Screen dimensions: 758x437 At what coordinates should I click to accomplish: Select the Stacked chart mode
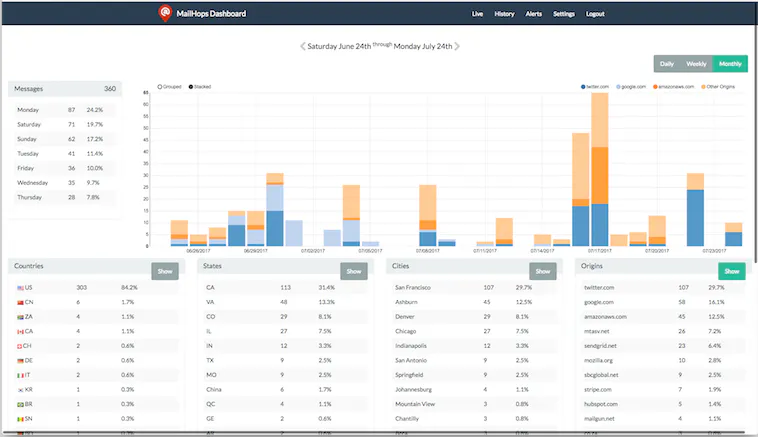pos(200,87)
